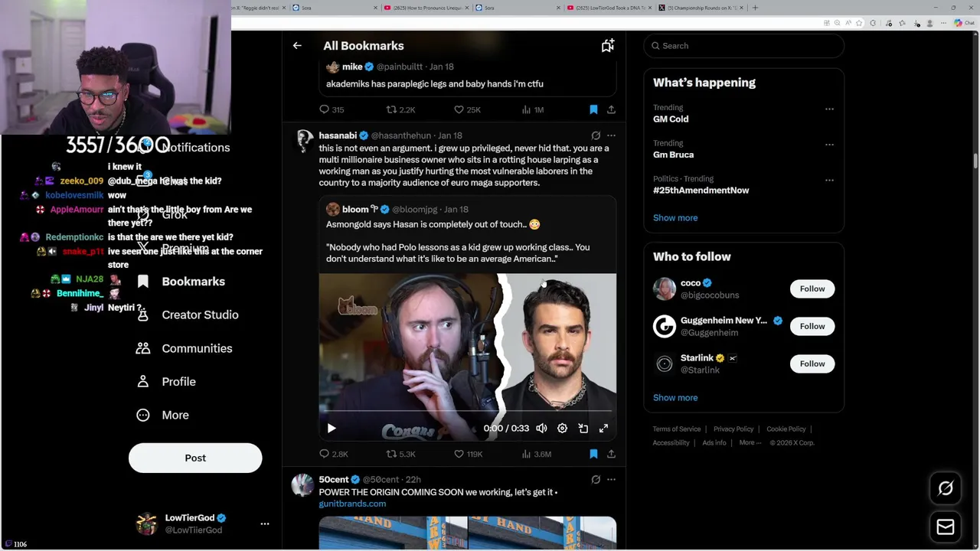The image size is (980, 551).
Task: Open Grok icon on hasanabi's tweet
Action: click(596, 135)
